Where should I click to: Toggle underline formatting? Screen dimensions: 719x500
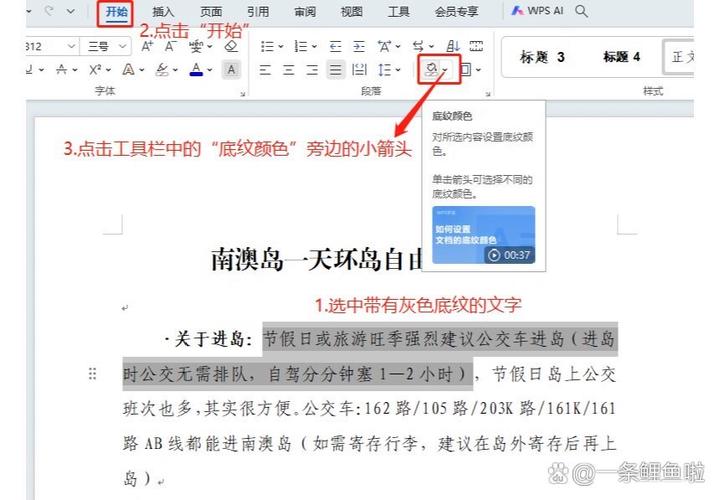pyautogui.click(x=29, y=70)
